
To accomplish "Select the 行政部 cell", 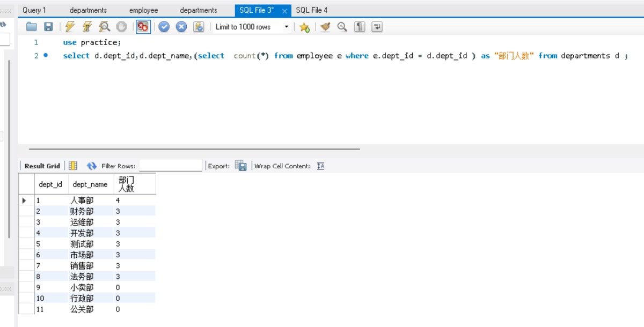I will click(91, 299).
